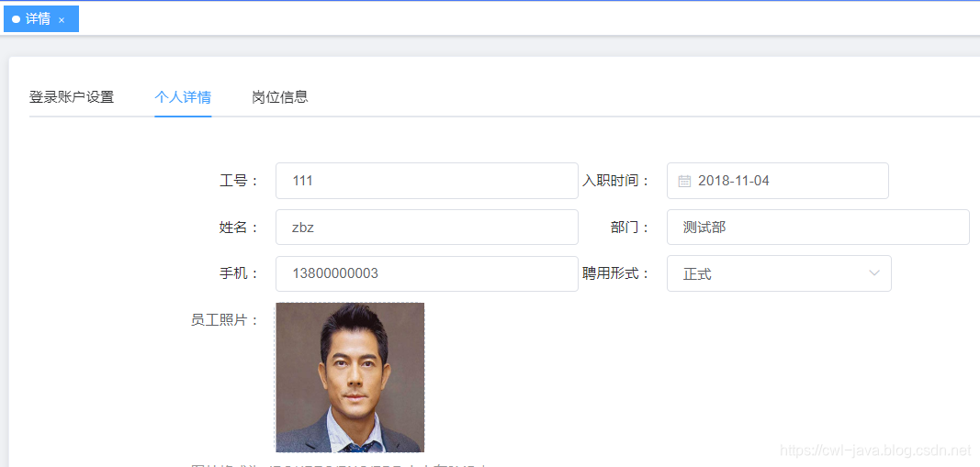This screenshot has height=467, width=980.
Task: Open the 个人详情 tab
Action: [183, 97]
